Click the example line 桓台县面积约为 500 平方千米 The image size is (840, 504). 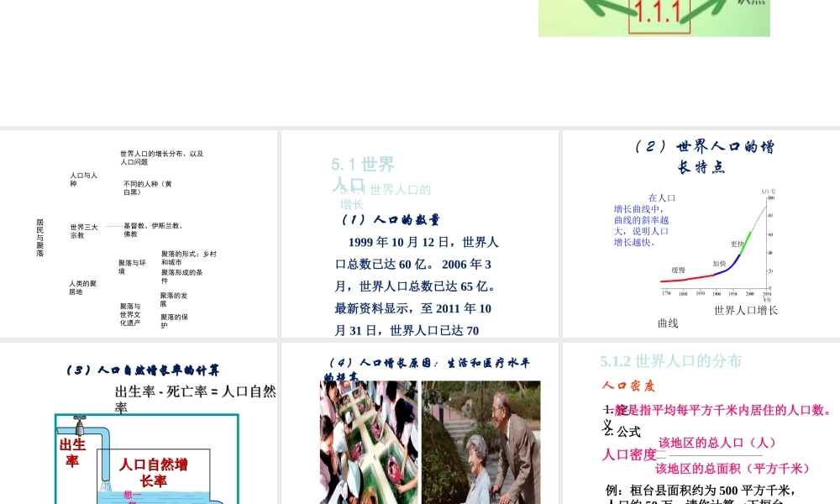(701, 490)
